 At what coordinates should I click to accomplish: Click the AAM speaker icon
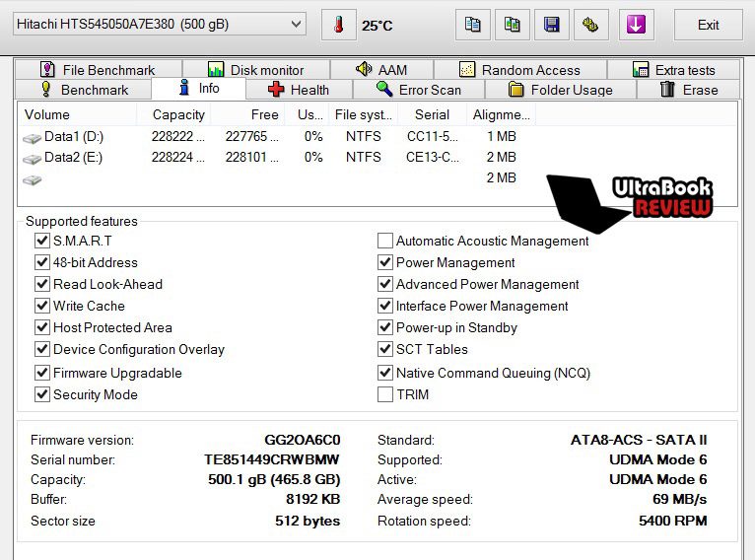coord(364,69)
